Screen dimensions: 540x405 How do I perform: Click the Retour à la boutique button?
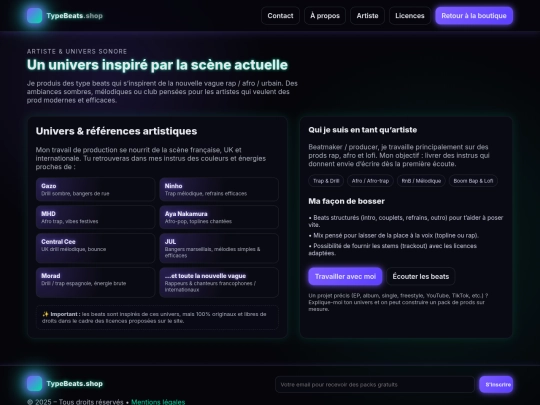click(474, 15)
